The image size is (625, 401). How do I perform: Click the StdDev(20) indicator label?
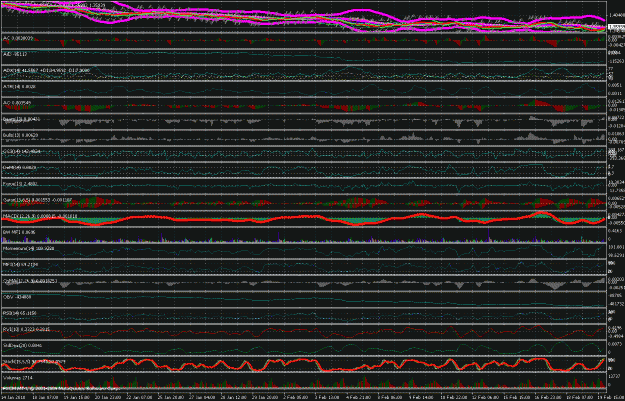coord(21,346)
